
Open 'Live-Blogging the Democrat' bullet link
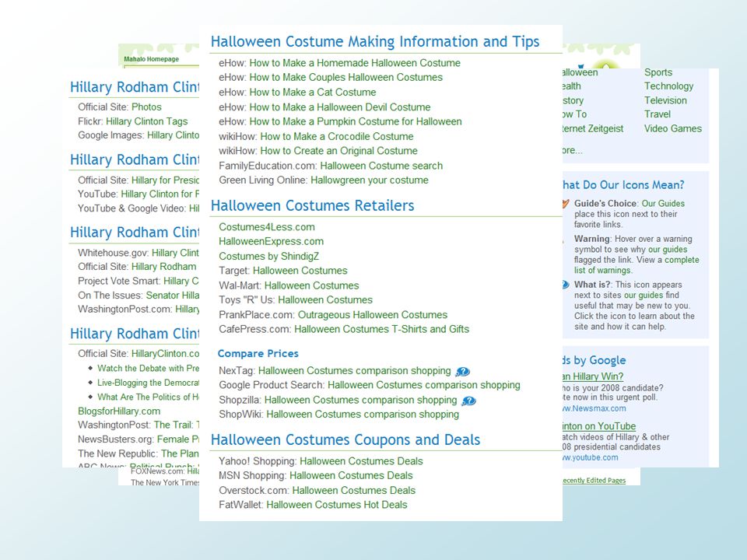tap(148, 383)
